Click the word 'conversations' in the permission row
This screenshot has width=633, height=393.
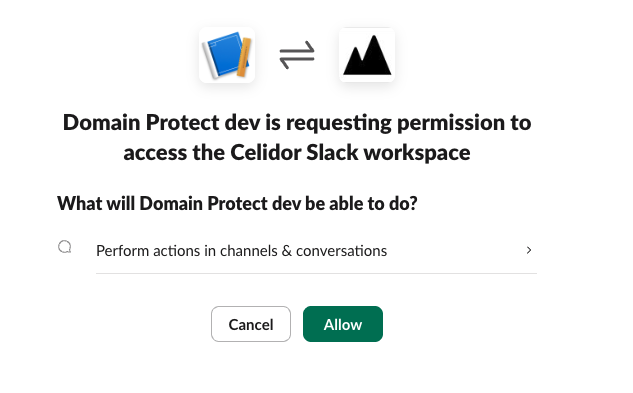pos(342,251)
